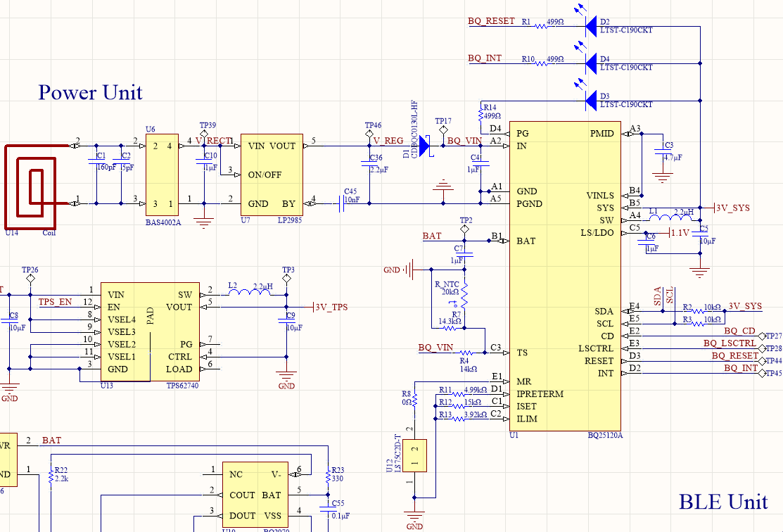Viewport: 783px width, 532px height.
Task: Select test point TP17 diamond
Action: [443, 130]
